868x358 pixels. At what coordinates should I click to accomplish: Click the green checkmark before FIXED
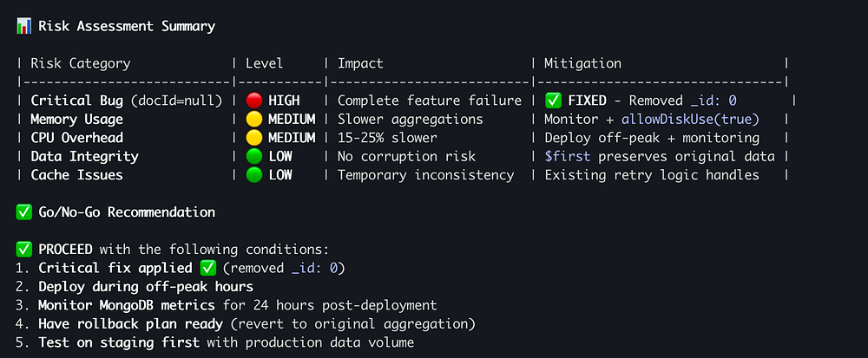[553, 101]
